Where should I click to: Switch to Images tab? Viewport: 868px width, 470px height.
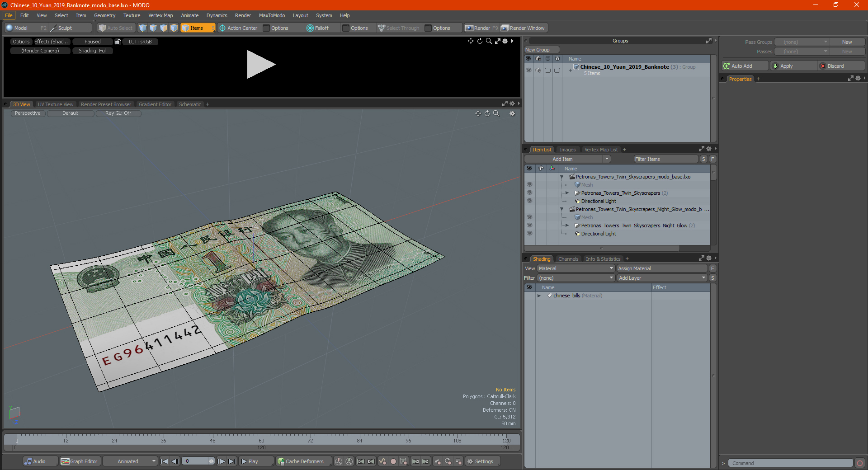(x=567, y=150)
